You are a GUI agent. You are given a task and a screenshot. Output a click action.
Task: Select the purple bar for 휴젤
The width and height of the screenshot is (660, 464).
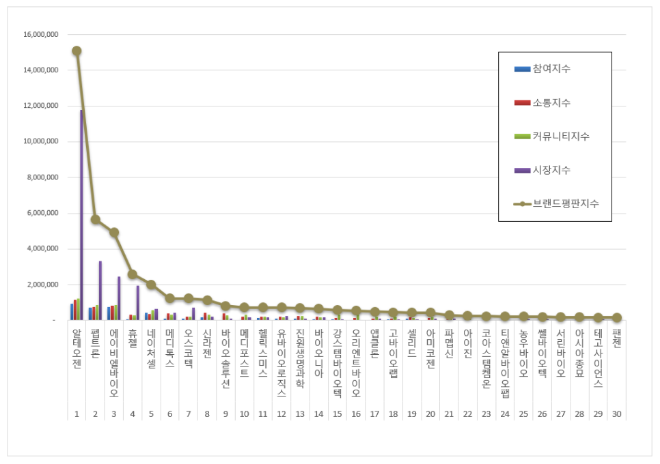(x=137, y=303)
